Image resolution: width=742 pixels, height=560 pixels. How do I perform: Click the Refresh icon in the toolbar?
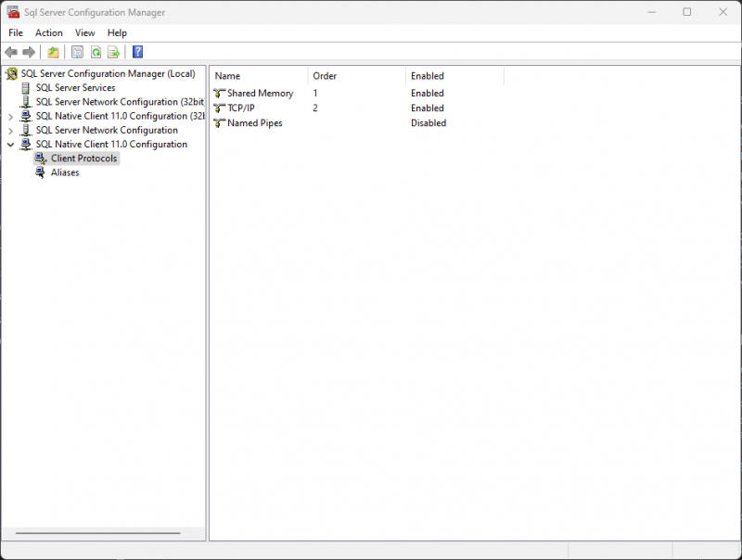(x=94, y=52)
